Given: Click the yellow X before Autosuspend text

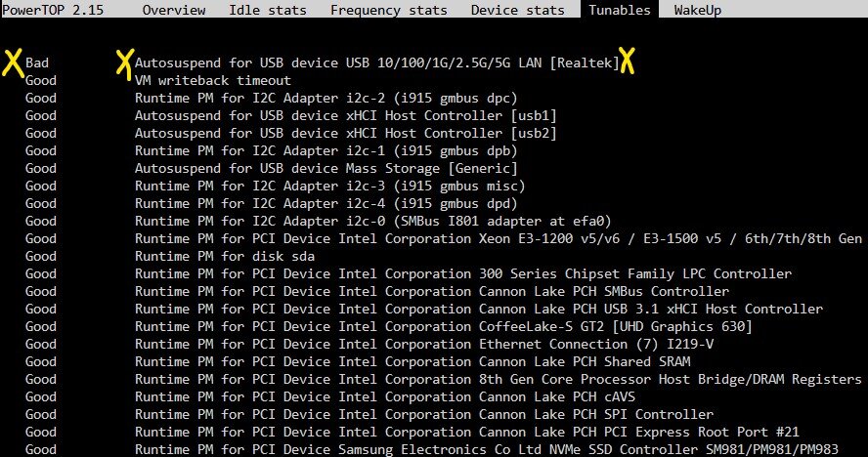Looking at the screenshot, I should click(x=126, y=62).
